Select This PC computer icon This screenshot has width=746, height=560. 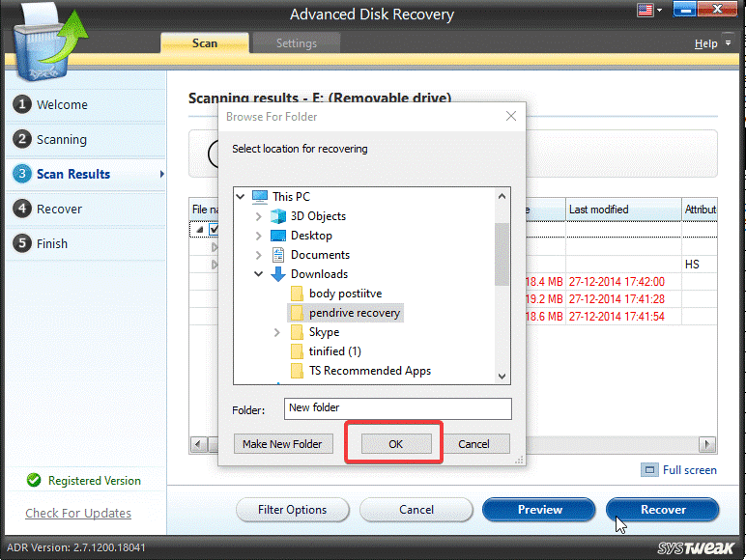click(x=260, y=196)
